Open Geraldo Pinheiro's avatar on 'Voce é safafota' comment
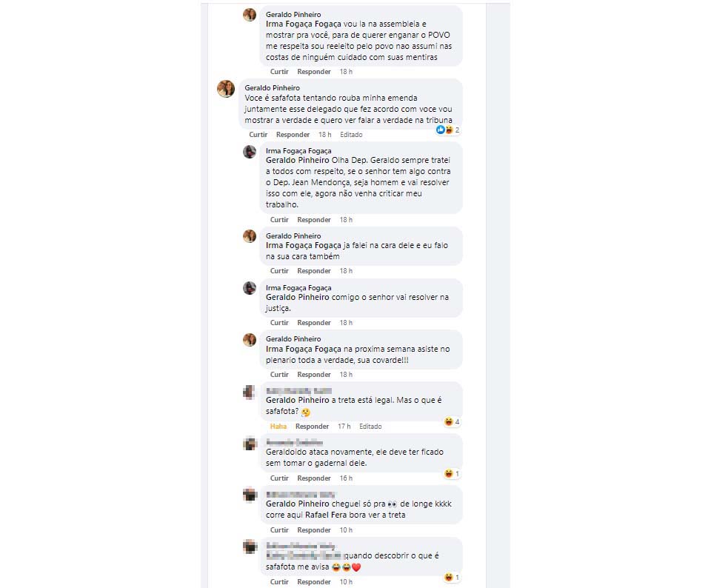Viewport: 711px width, 588px height. point(226,89)
